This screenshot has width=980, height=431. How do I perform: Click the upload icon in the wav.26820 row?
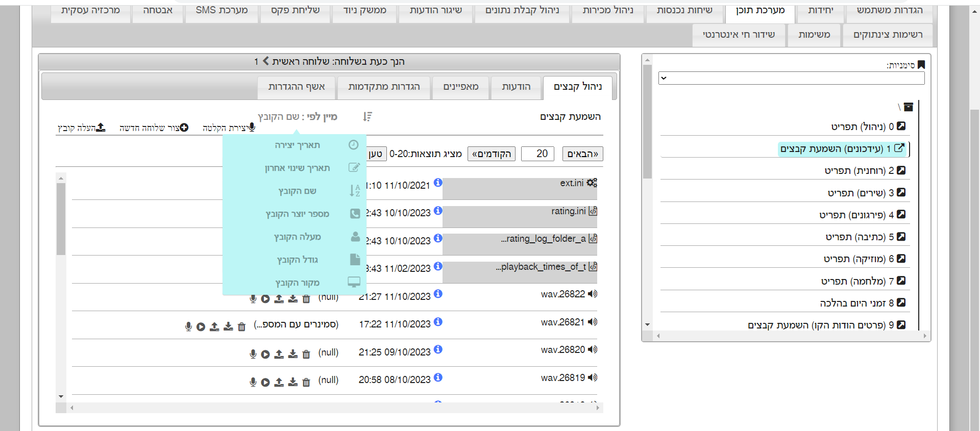(x=279, y=354)
